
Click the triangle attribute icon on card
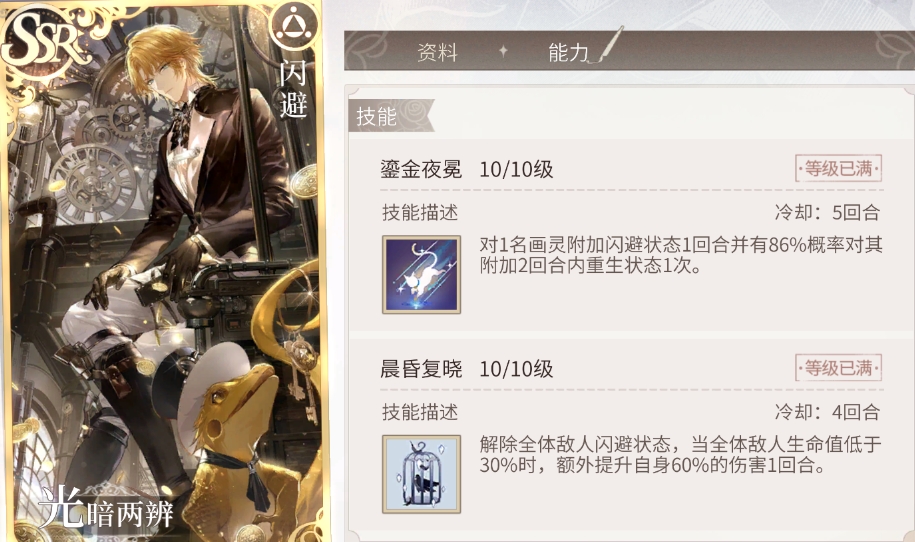pos(294,26)
